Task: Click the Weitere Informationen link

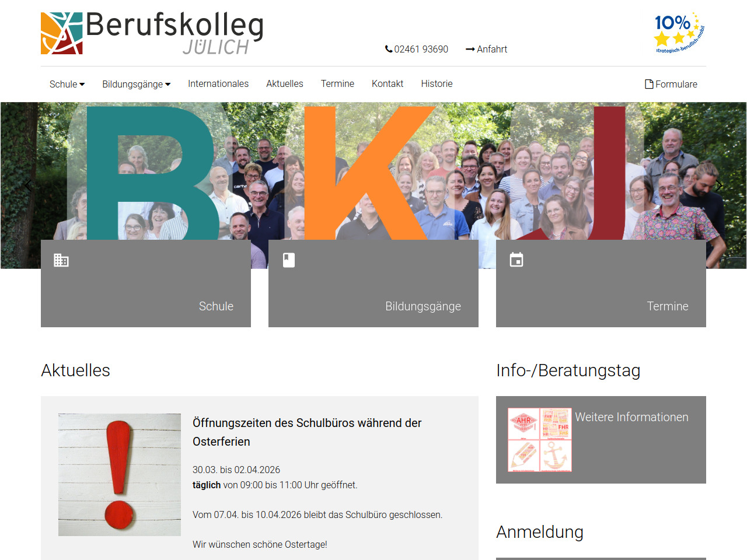Action: tap(631, 417)
